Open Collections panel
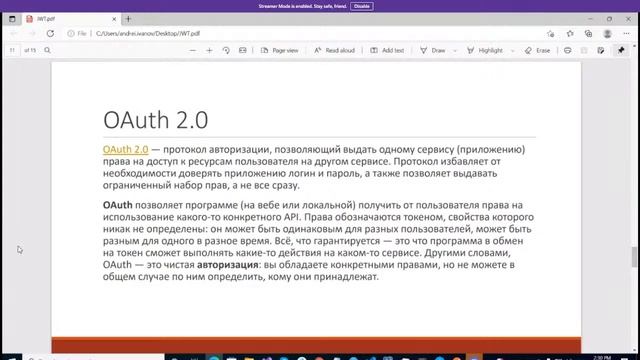The image size is (640, 360). click(588, 34)
